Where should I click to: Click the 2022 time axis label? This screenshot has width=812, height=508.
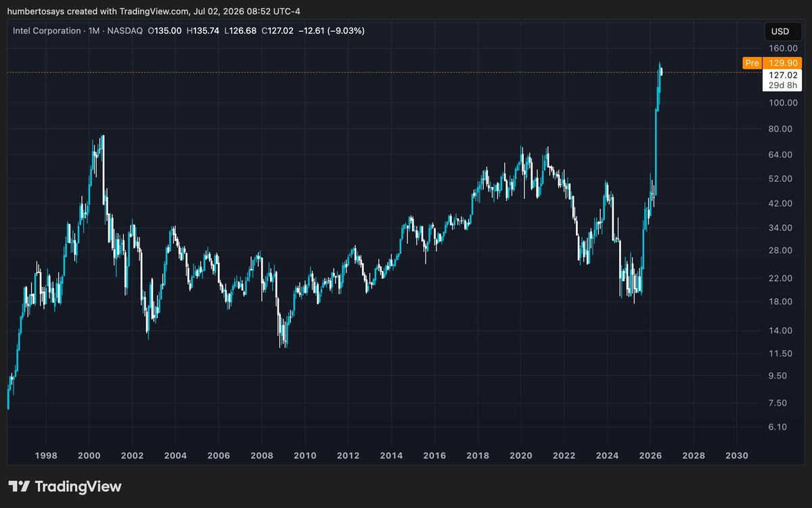(x=564, y=456)
